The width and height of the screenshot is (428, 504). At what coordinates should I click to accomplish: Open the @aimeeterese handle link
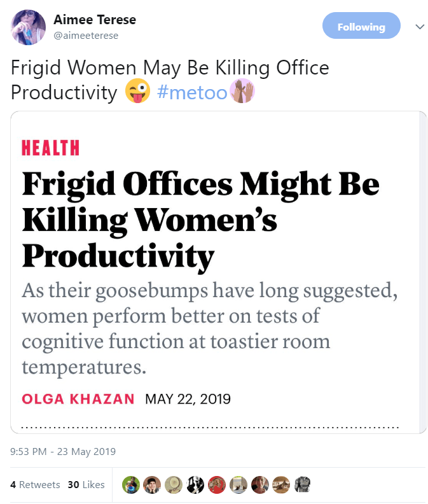coord(86,36)
